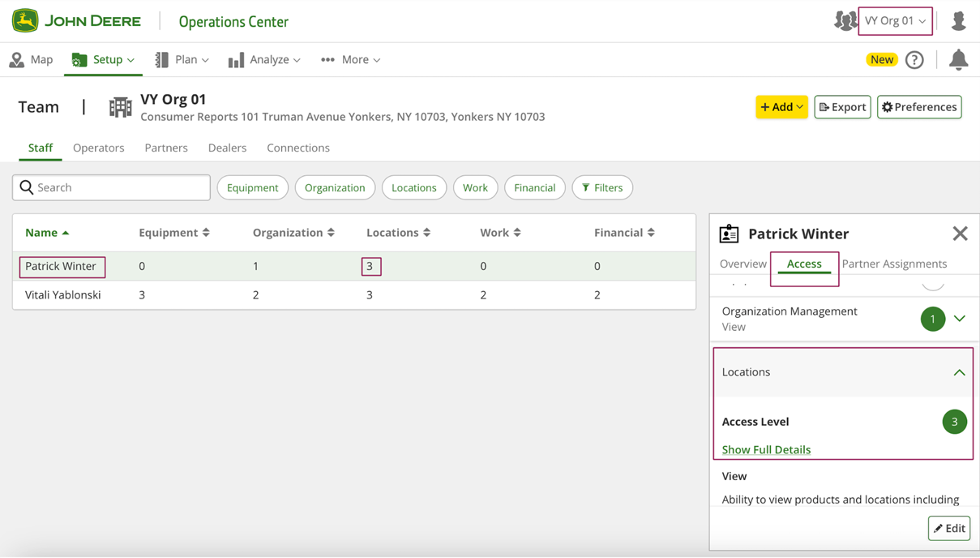This screenshot has width=980, height=558.
Task: Click the organization people icon
Action: pos(845,21)
